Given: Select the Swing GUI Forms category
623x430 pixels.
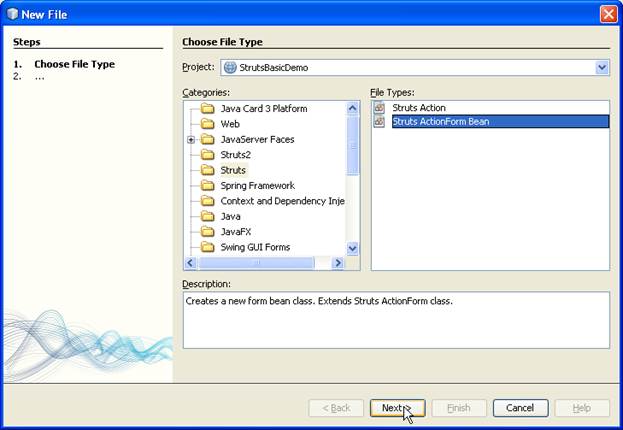Looking at the screenshot, I should (x=255, y=247).
